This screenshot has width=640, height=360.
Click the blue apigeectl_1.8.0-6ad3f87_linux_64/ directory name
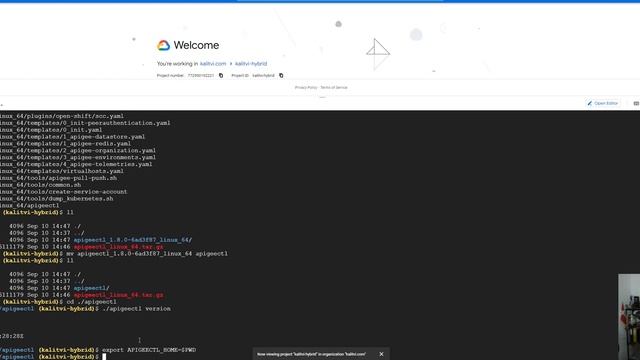(x=133, y=240)
